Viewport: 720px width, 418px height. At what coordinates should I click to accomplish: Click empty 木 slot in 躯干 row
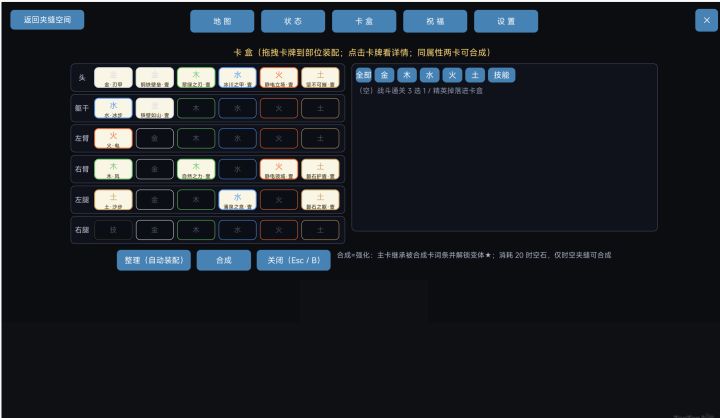click(196, 108)
